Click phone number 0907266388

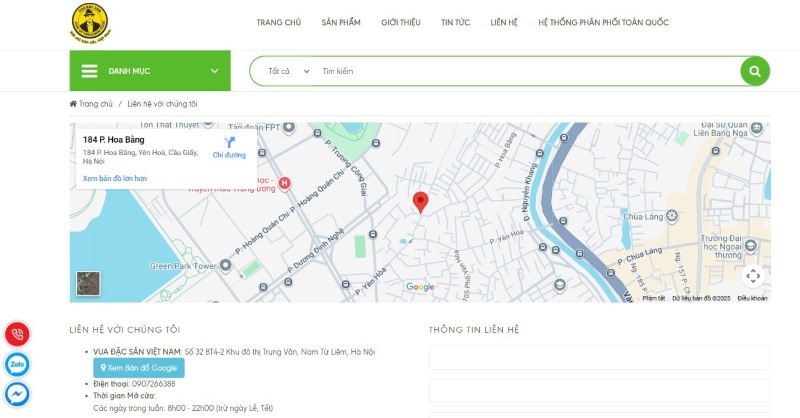tap(154, 384)
